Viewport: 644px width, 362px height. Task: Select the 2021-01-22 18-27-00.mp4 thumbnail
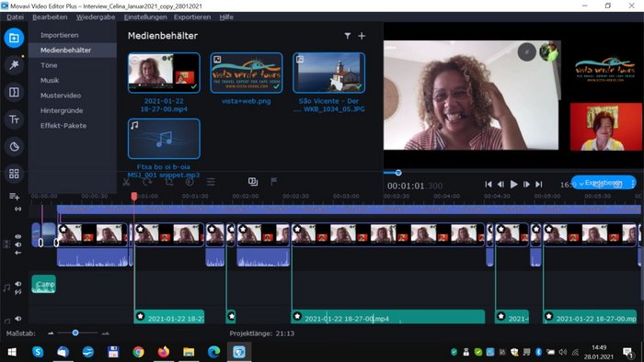164,73
